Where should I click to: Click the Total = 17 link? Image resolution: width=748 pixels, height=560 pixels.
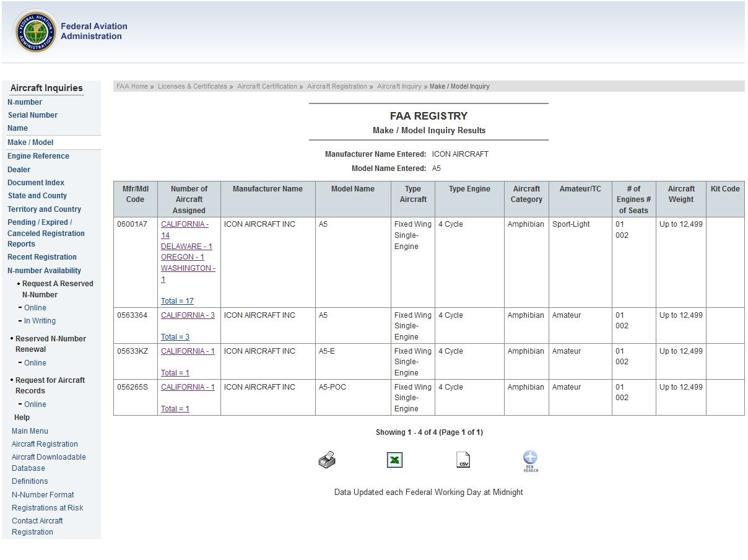point(177,301)
